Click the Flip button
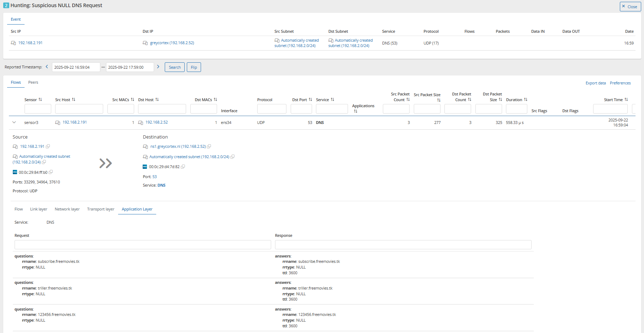Screen dimensions: 644x333 pyautogui.click(x=194, y=67)
